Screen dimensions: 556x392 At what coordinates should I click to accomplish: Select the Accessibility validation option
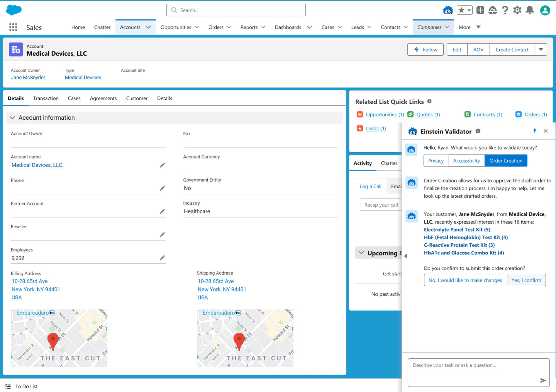click(x=466, y=161)
